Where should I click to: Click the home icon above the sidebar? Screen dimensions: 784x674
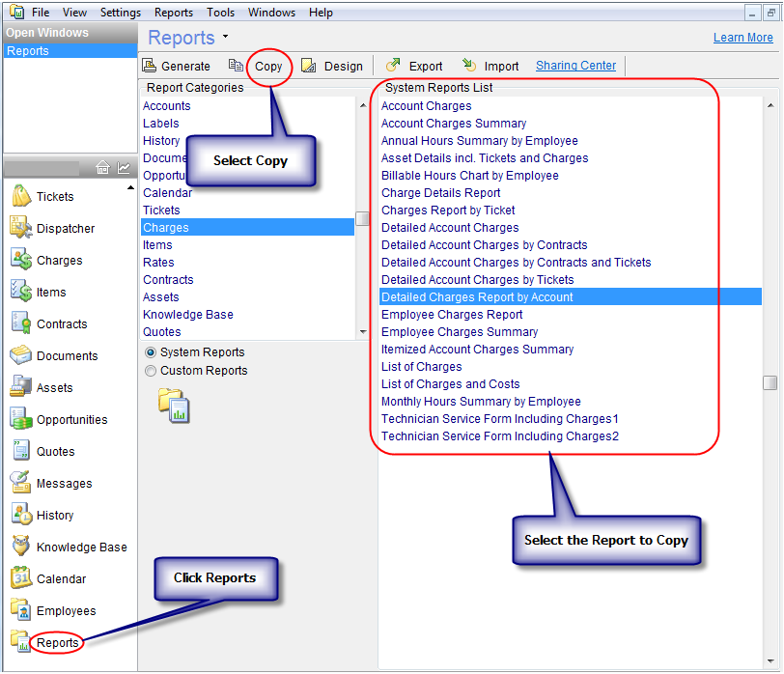pyautogui.click(x=103, y=168)
